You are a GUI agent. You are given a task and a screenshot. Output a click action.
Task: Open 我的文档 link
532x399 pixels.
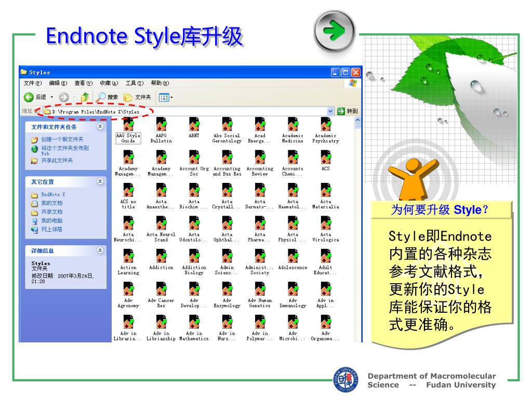(51, 203)
